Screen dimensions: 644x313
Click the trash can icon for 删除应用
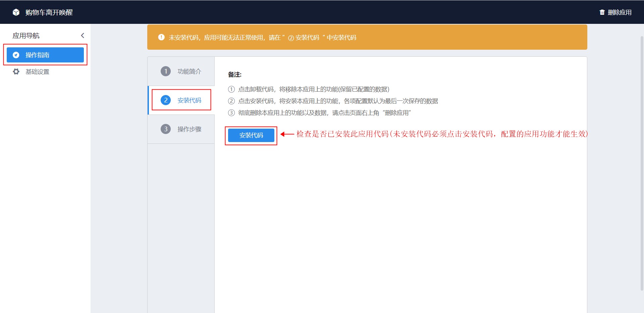pos(602,12)
